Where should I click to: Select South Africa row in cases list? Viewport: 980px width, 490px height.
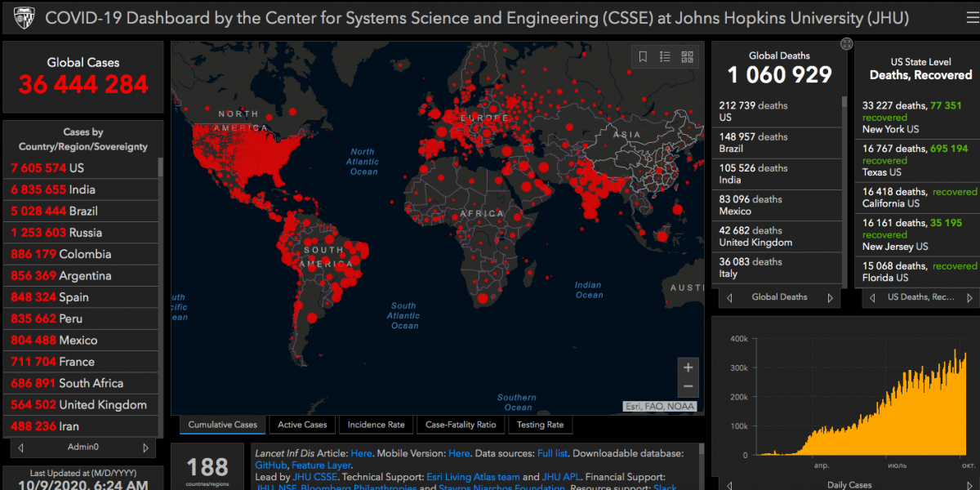[x=80, y=383]
